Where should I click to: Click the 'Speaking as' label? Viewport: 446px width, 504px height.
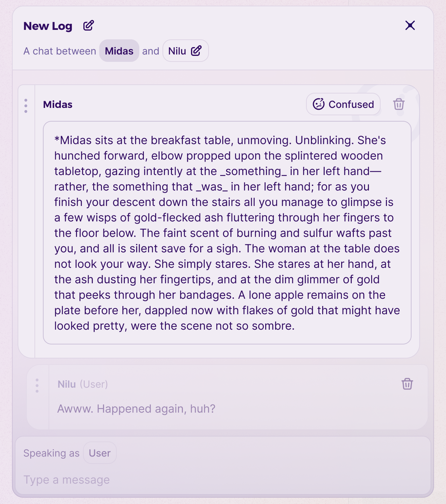(x=51, y=453)
